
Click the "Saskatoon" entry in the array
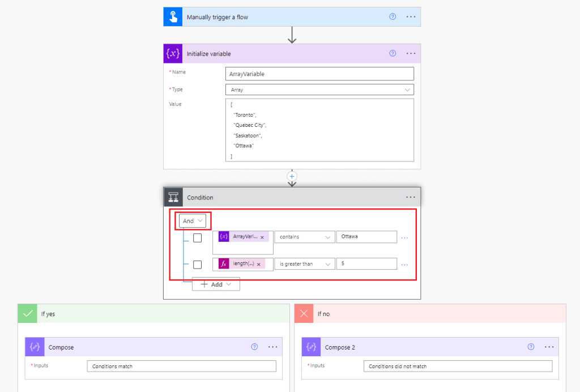click(247, 136)
